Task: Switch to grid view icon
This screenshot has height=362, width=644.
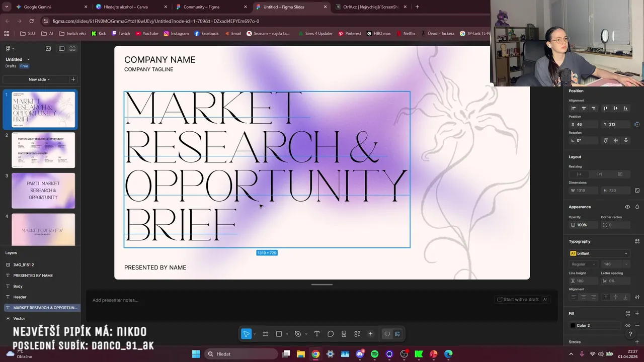Action: click(x=72, y=48)
